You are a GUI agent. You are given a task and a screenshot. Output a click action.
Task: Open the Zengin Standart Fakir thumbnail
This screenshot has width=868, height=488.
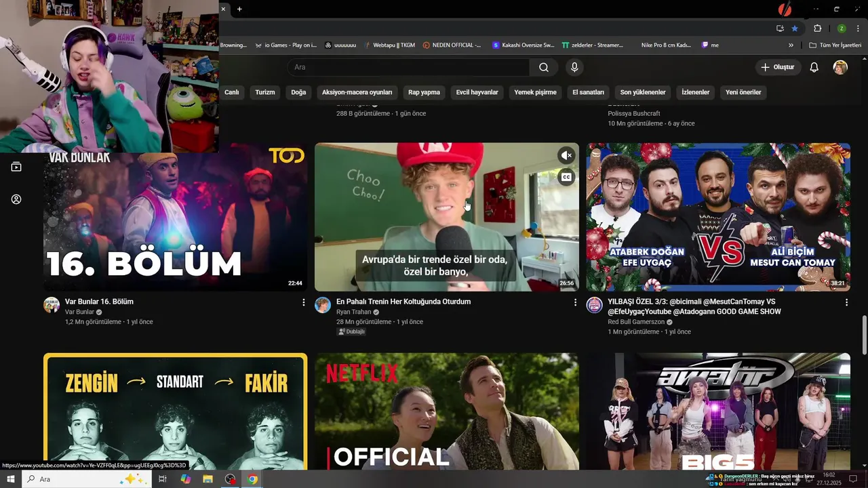coord(175,411)
